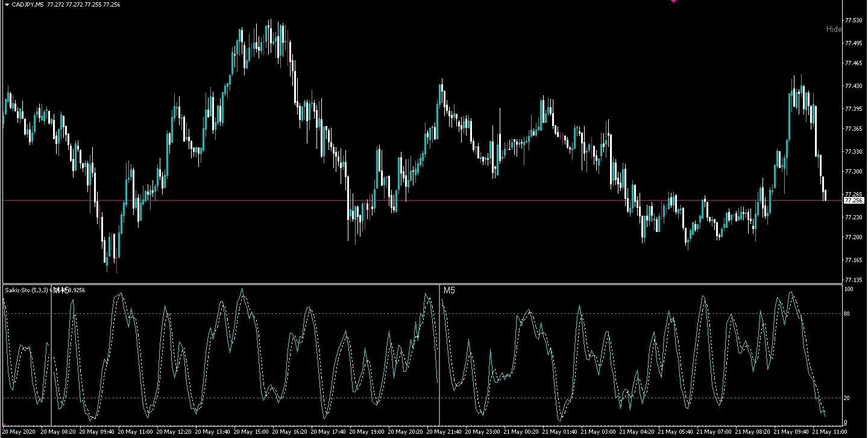Click the M15 label in the stochastic pane
Viewport: 868px width, 438px height.
click(61, 290)
